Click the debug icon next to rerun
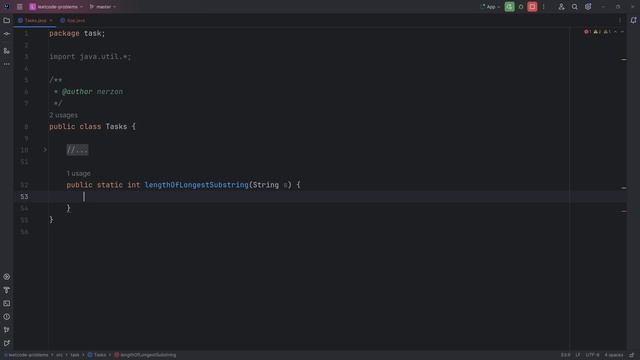Image resolution: width=640 pixels, height=360 pixels. pos(521,7)
